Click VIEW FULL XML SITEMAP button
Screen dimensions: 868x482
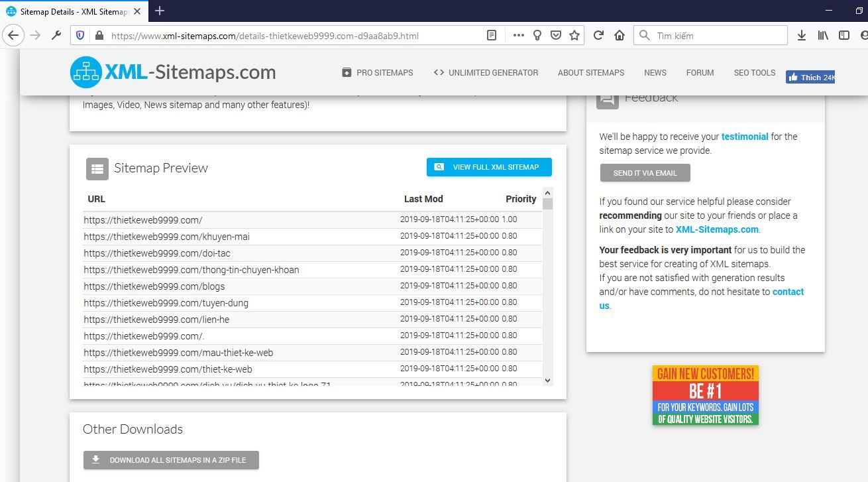(x=489, y=167)
